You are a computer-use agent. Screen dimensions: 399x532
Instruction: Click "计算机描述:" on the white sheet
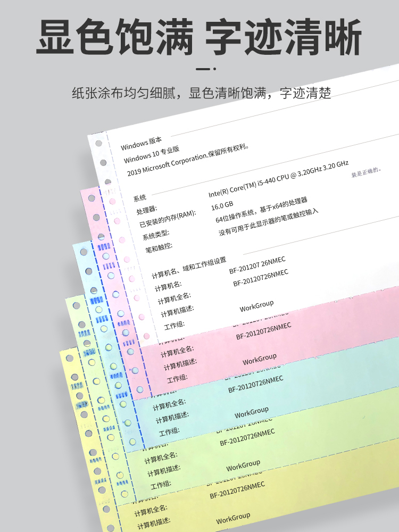177,311
